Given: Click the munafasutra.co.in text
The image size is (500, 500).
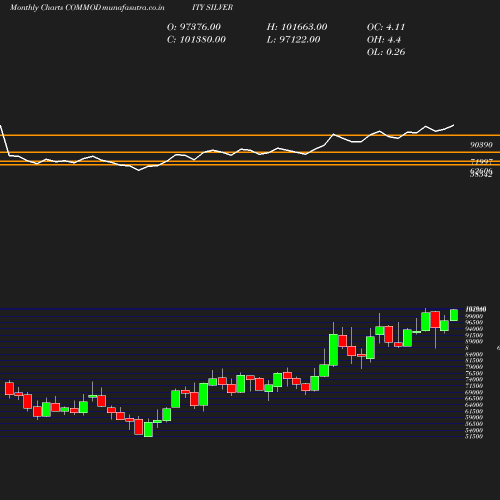Looking at the screenshot, I should [133, 7].
